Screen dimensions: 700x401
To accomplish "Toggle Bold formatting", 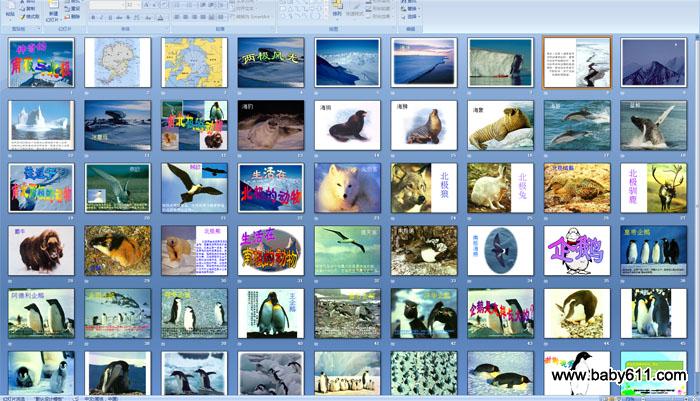I will coord(92,17).
